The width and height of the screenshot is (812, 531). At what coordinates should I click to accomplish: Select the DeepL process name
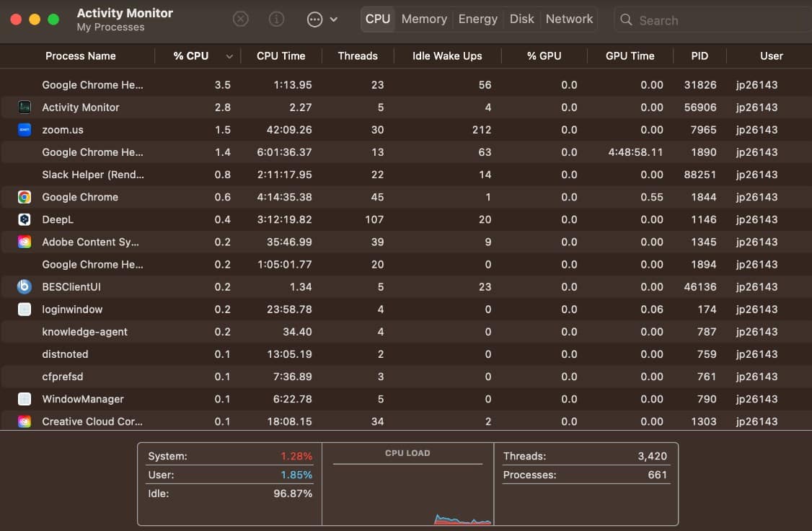click(x=58, y=219)
